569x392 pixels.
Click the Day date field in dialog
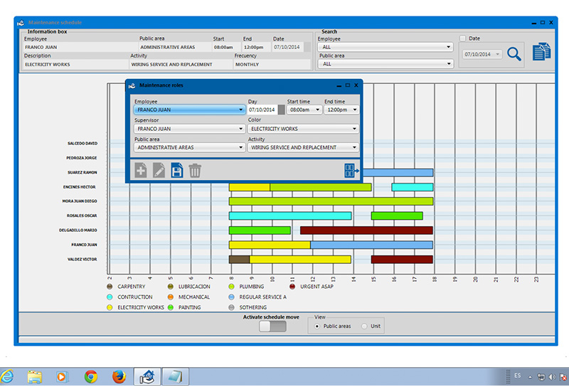262,110
